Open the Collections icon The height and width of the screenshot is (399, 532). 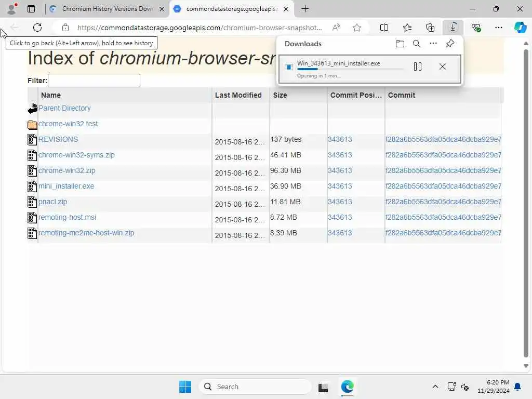tap(430, 28)
